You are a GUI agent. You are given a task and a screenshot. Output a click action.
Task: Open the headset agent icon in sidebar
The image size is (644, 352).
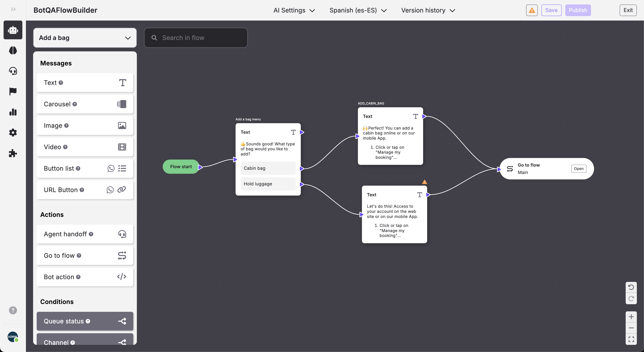coord(13,71)
